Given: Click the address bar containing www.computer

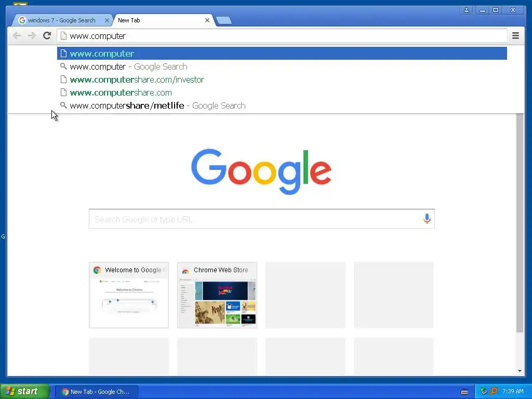Looking at the screenshot, I should pyautogui.click(x=282, y=36).
